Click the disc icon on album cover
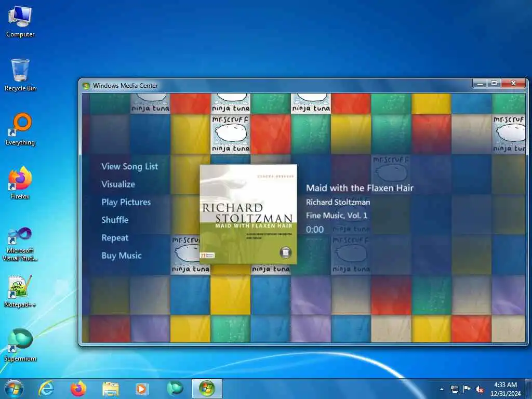 coord(286,252)
